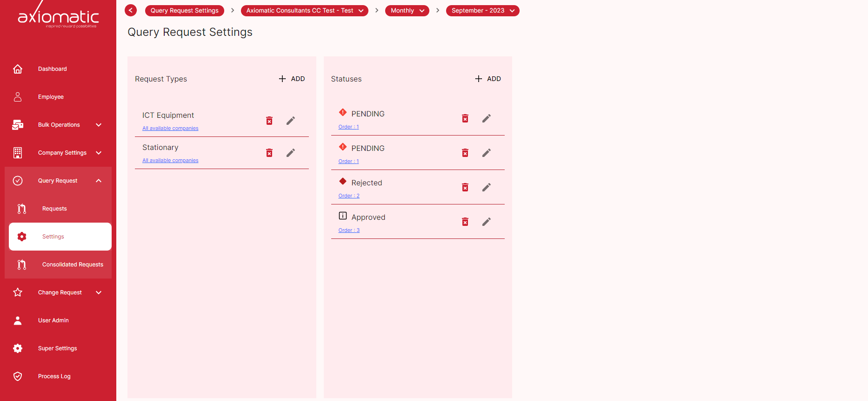Select the Approved status label
The image size is (868, 401).
tap(368, 217)
